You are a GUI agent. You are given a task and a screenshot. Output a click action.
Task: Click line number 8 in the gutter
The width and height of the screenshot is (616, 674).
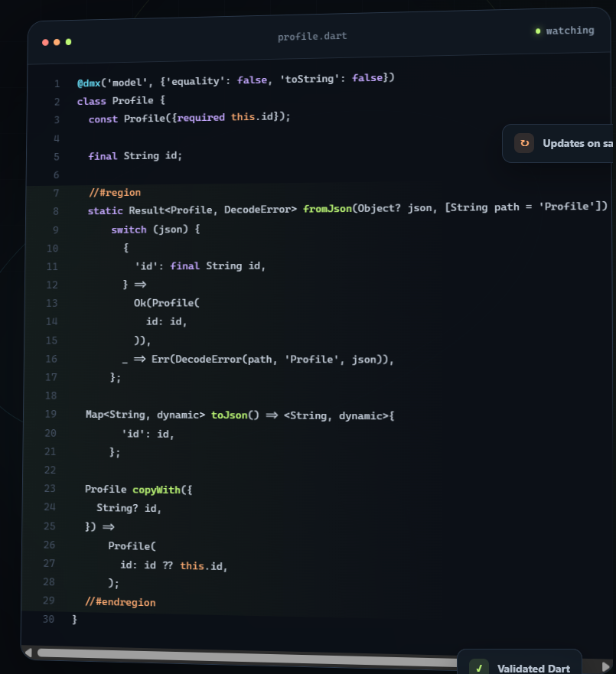[56, 211]
